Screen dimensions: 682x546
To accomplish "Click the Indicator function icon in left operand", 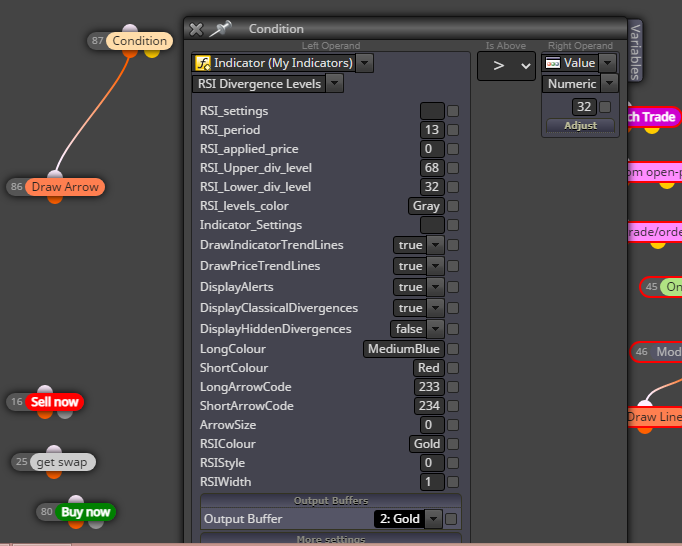I will tap(203, 63).
